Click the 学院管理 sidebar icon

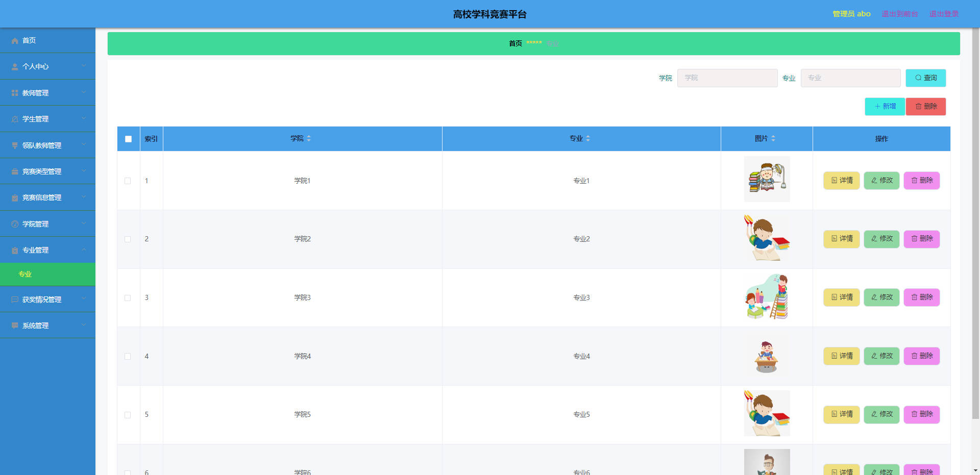pyautogui.click(x=15, y=224)
